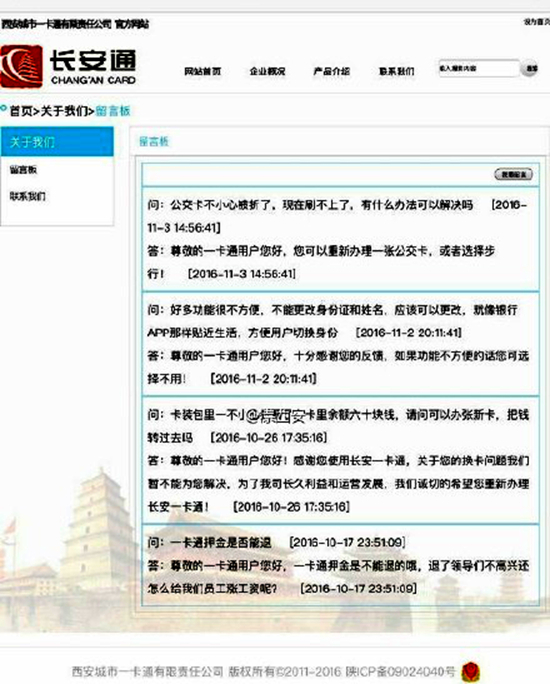Click the timestamp 2016-11-2 20:11:41 after the question
The height and width of the screenshot is (684, 550).
(409, 333)
